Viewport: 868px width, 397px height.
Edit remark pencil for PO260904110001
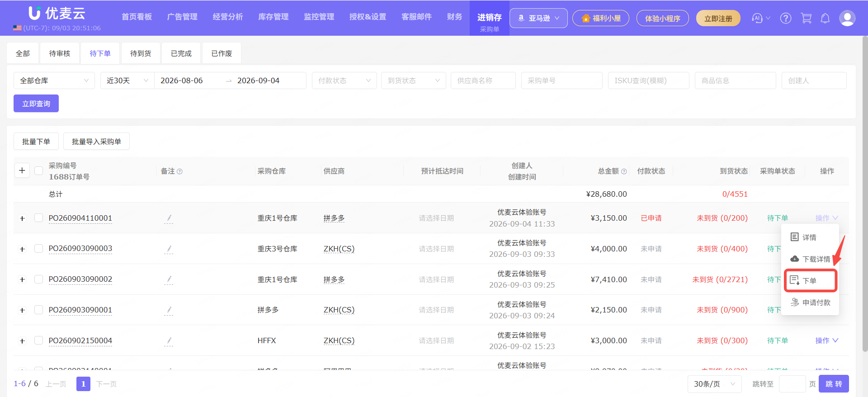[x=169, y=218]
